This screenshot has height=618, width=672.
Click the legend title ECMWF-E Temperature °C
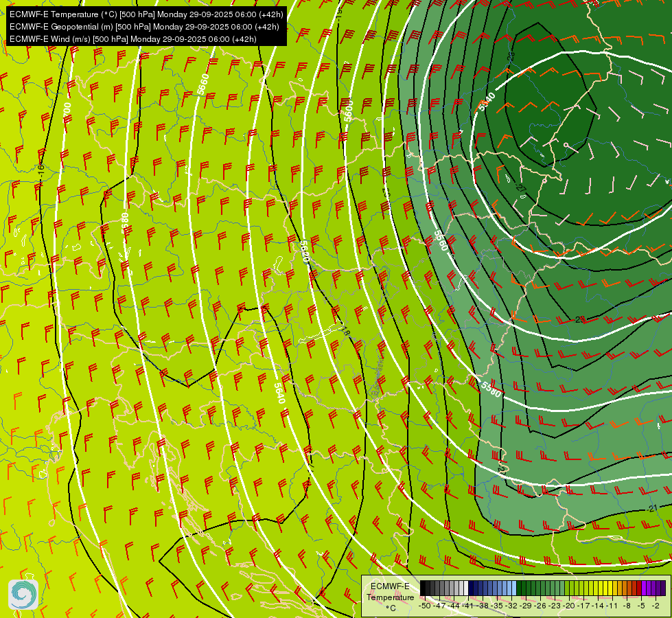point(391,597)
